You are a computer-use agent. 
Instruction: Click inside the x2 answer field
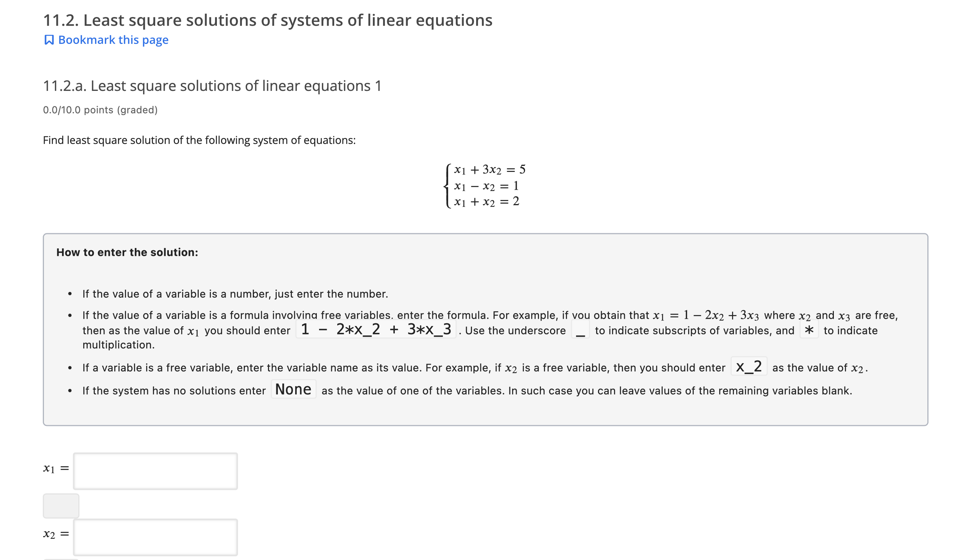click(156, 537)
